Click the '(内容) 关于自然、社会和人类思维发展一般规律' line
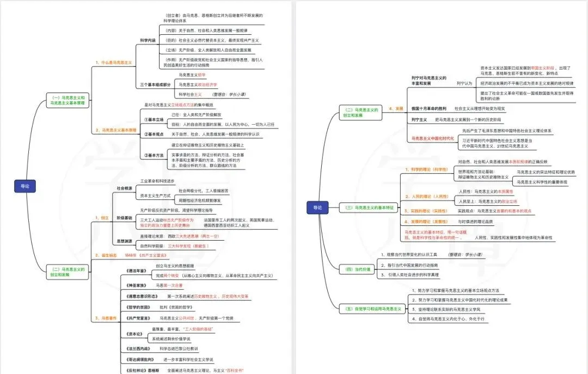The image size is (588, 374). [x=206, y=30]
